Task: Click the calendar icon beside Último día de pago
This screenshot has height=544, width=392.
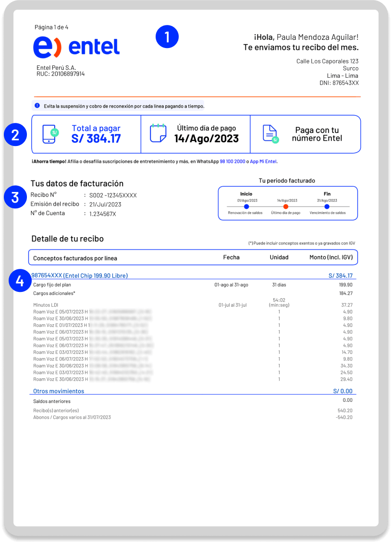Action: [158, 133]
